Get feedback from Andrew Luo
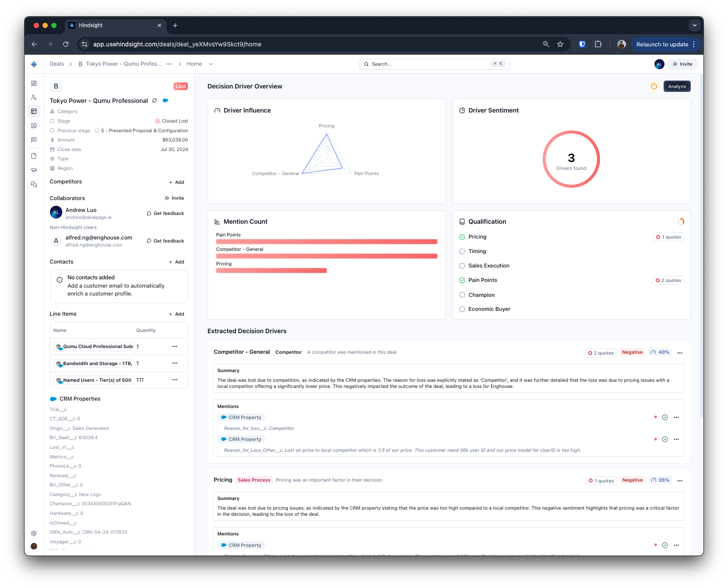728x588 pixels. click(165, 213)
